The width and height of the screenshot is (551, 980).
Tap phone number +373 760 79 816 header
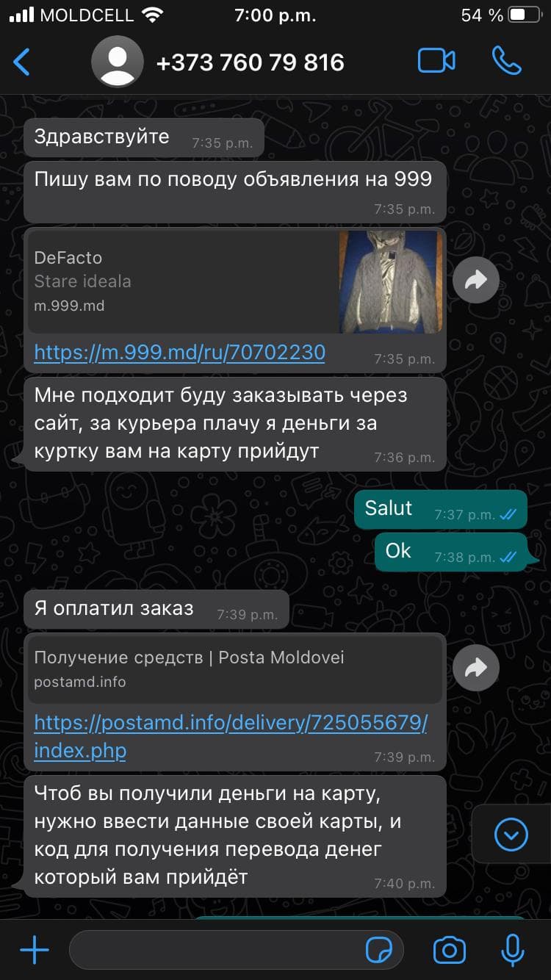(251, 62)
